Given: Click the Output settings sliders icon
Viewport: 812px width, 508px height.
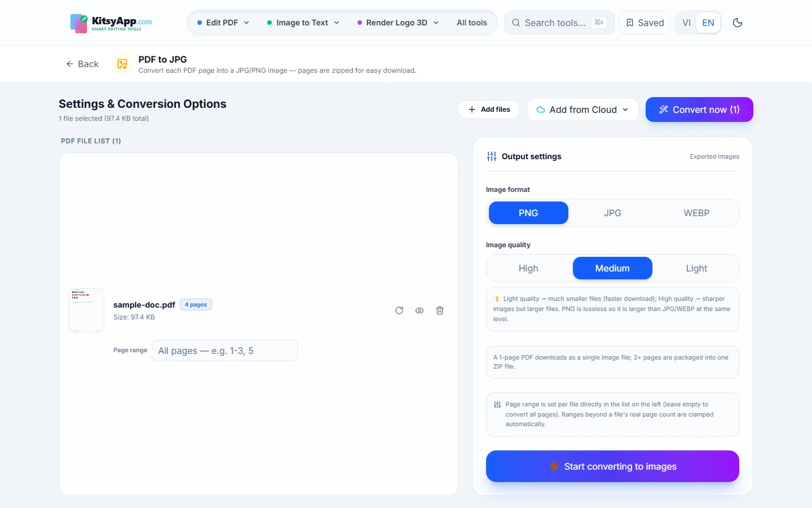Looking at the screenshot, I should [x=492, y=156].
